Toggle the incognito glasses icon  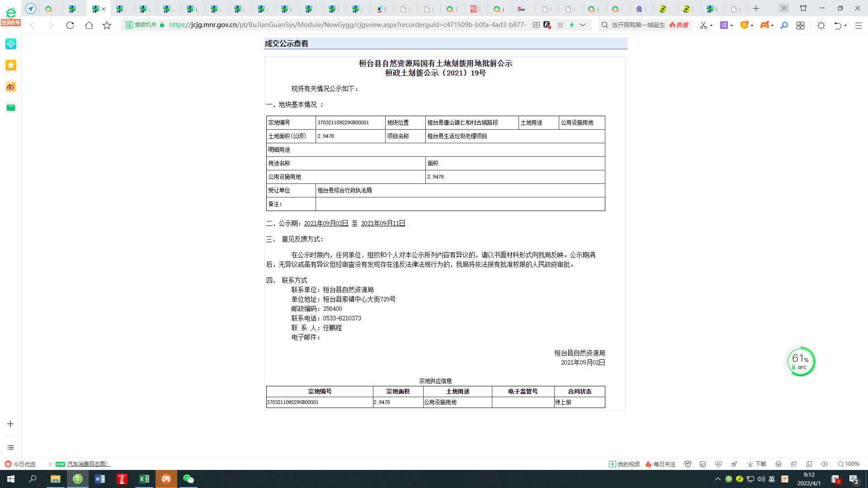pos(778,464)
